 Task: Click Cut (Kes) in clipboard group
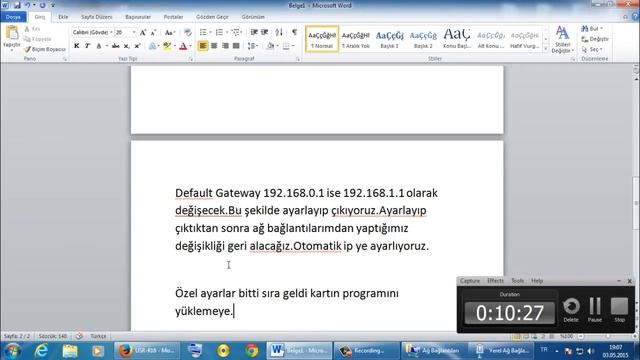point(32,29)
